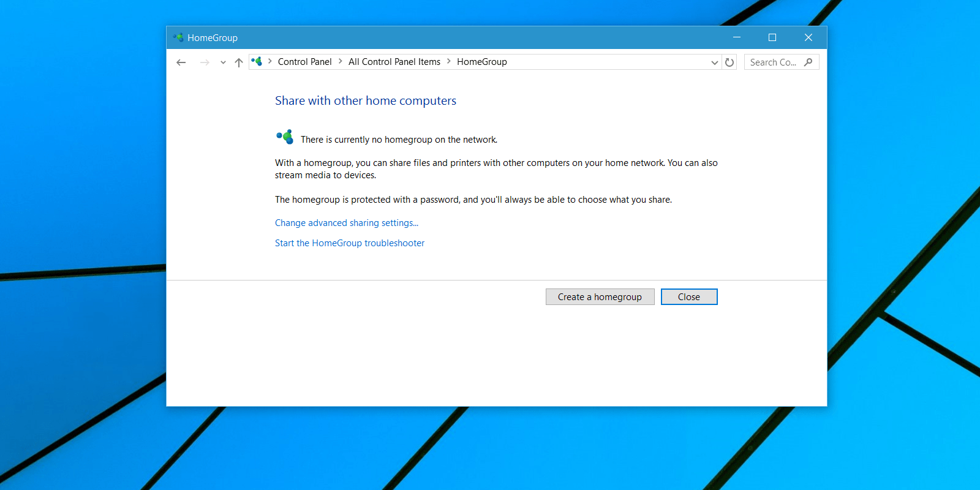Screen dimensions: 980x490
Task: Click the Close button in dialog
Action: (x=689, y=297)
